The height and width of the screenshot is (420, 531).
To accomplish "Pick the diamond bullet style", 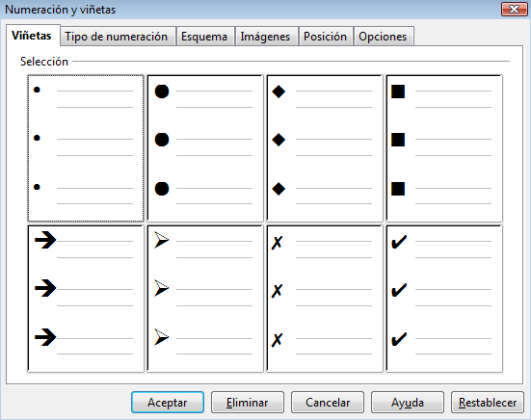I will [325, 148].
